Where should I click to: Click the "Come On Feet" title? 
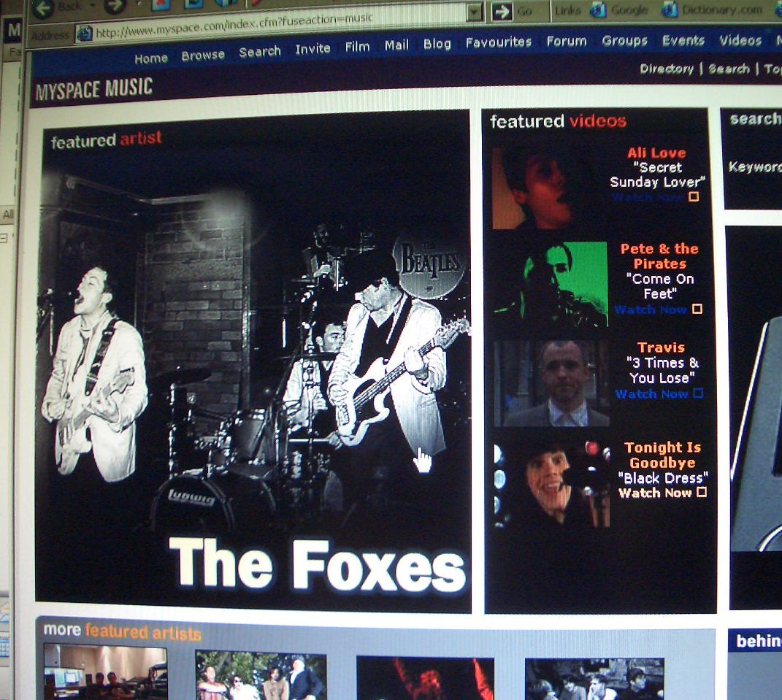pos(660,286)
